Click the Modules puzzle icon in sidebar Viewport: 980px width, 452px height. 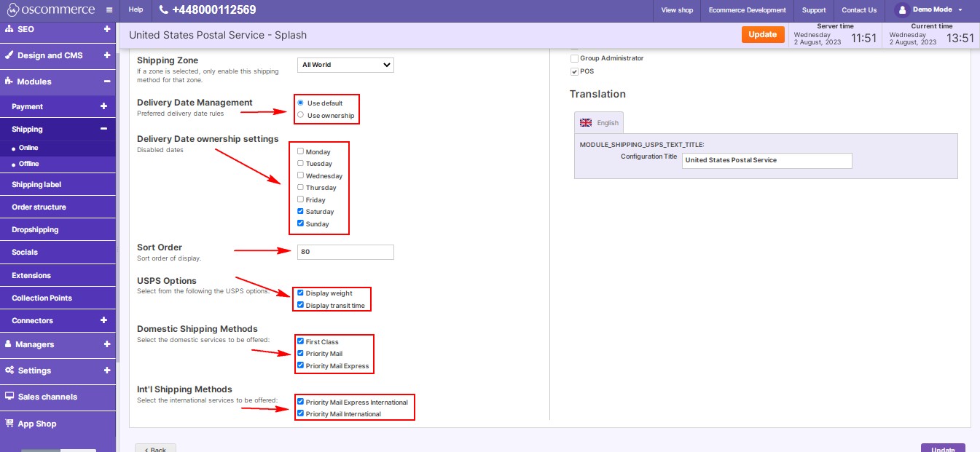9,82
